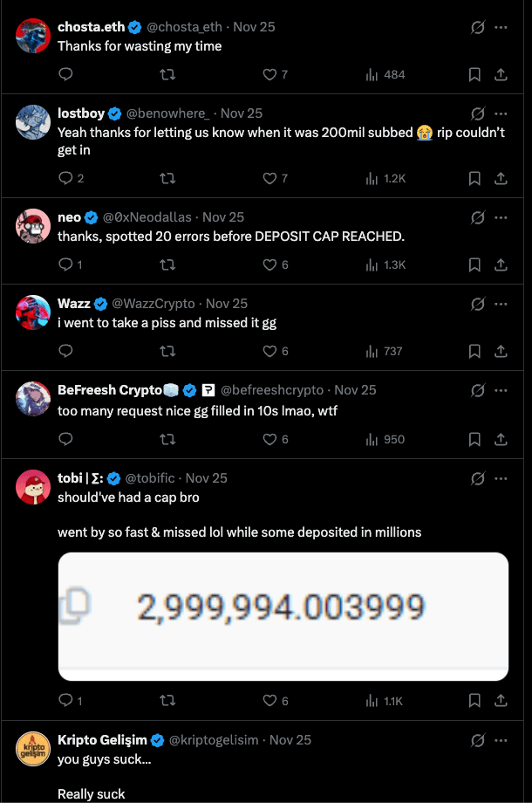Open more options on neo's tweet
532x803 pixels.
click(x=501, y=217)
